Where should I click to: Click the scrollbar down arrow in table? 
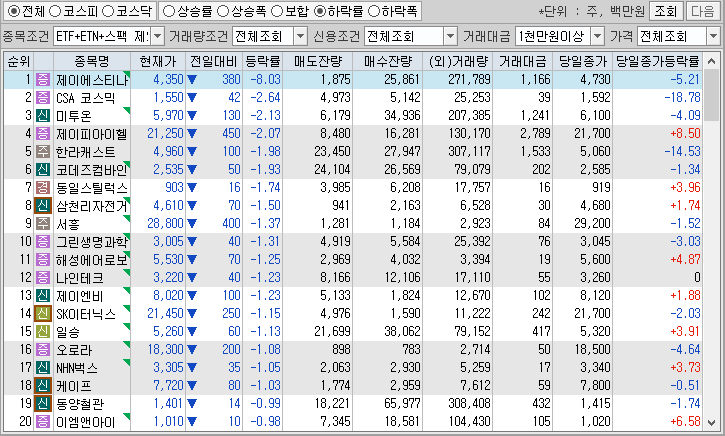[x=711, y=423]
